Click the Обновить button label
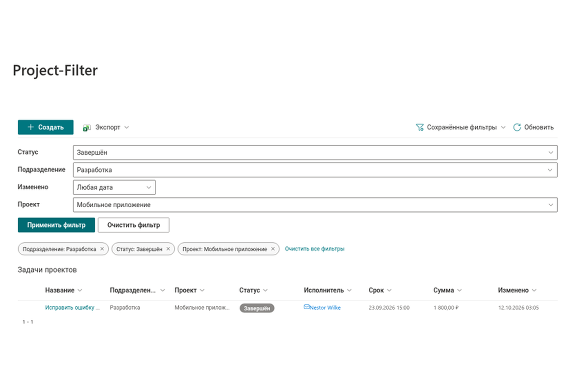 tap(539, 127)
